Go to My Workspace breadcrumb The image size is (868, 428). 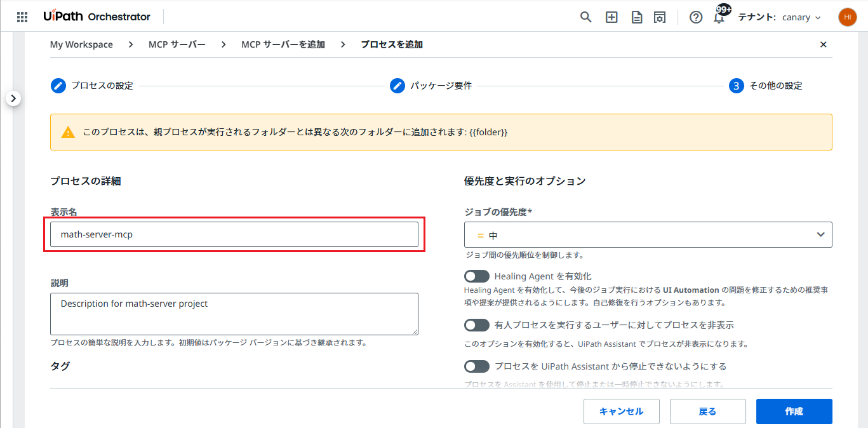81,44
